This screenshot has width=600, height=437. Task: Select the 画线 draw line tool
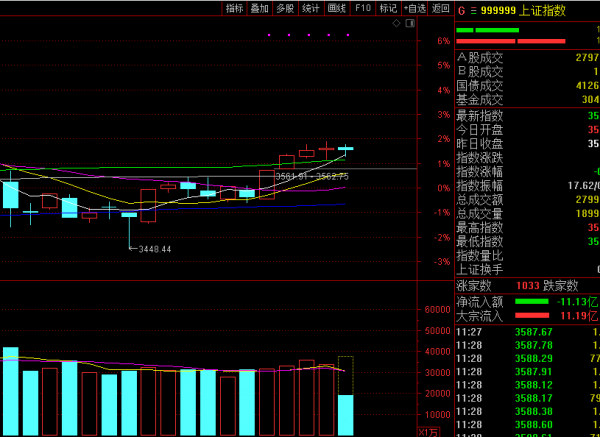(x=337, y=8)
